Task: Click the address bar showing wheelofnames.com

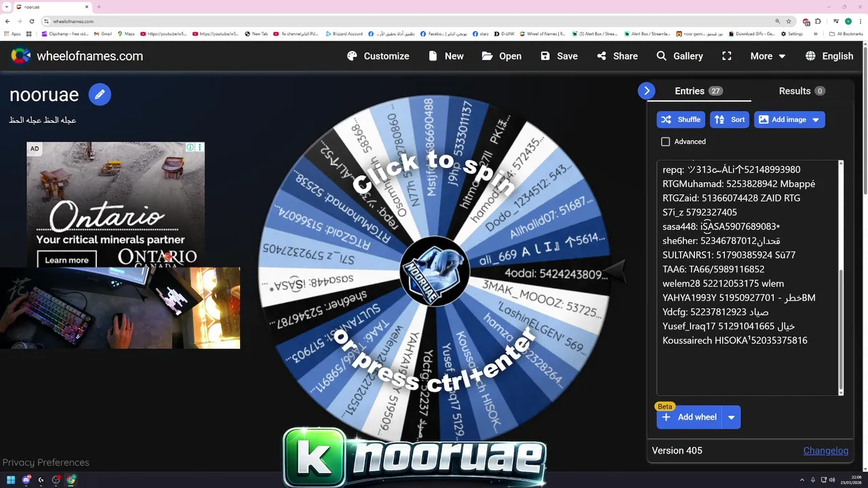Action: click(x=407, y=21)
